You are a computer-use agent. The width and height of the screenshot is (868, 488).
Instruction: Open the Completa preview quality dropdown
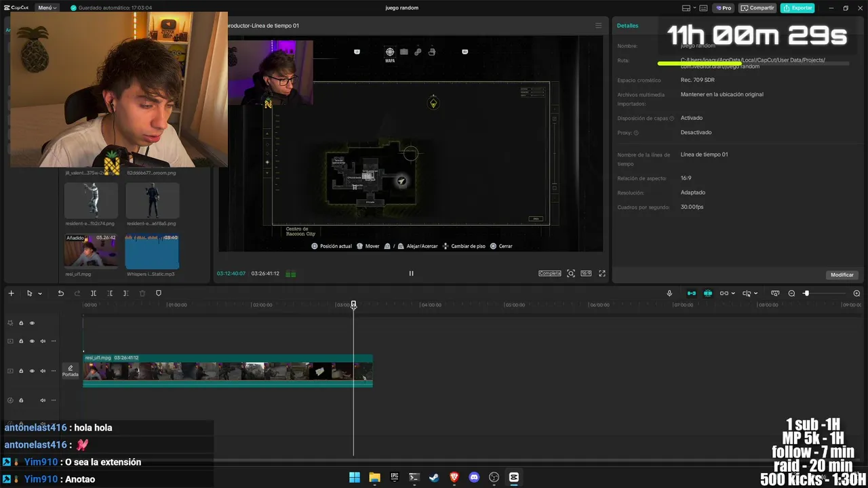point(550,273)
